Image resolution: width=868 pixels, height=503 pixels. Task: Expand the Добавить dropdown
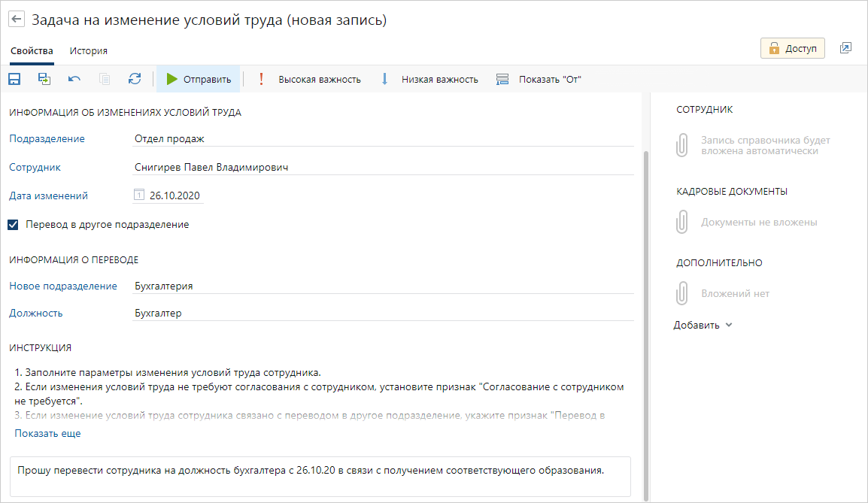[703, 325]
